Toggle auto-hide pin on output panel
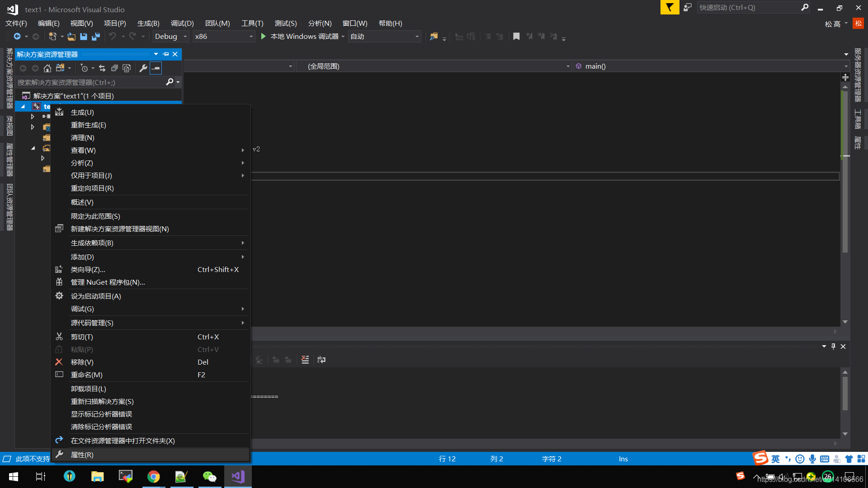Screen dimensions: 868x488 (833, 347)
